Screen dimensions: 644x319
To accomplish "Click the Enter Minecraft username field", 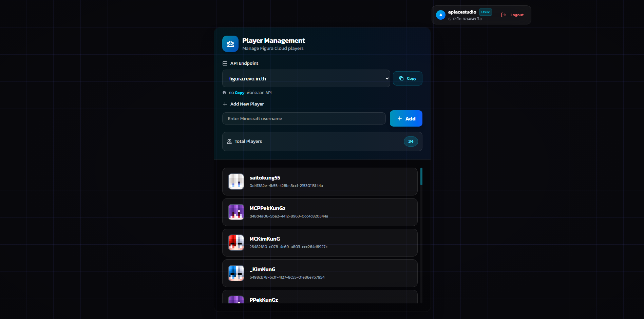I will click(303, 118).
